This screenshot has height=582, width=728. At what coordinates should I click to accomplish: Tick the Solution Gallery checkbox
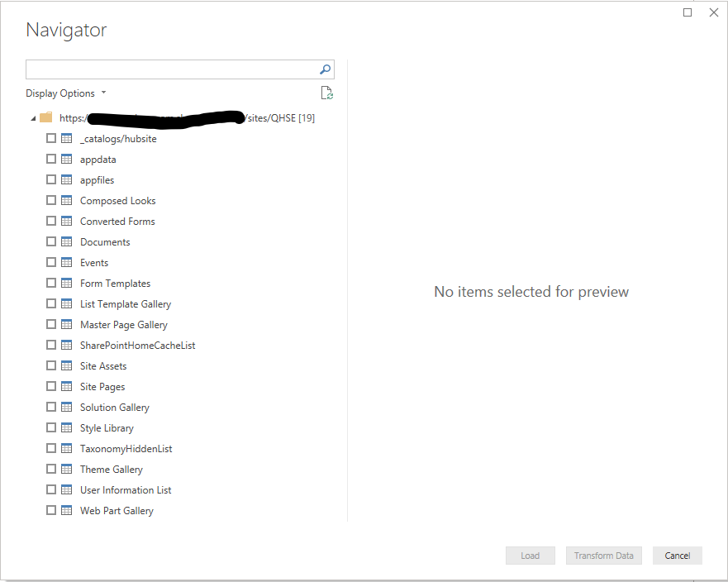coord(51,407)
